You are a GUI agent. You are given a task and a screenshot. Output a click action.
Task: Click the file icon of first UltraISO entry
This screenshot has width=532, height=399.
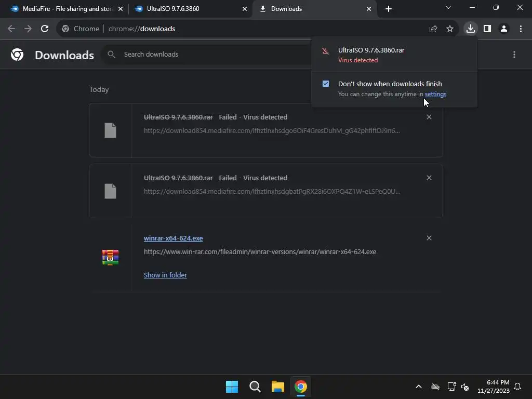coord(110,130)
